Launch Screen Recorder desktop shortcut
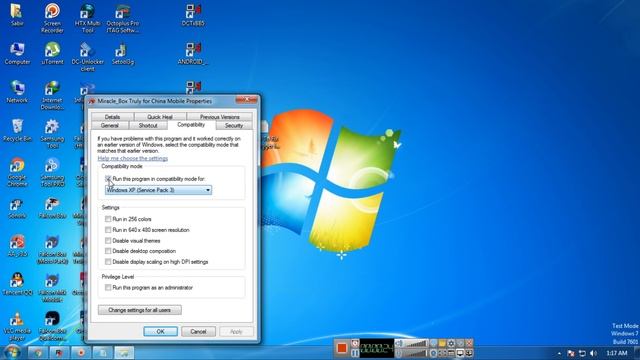640x360 pixels. (52, 18)
